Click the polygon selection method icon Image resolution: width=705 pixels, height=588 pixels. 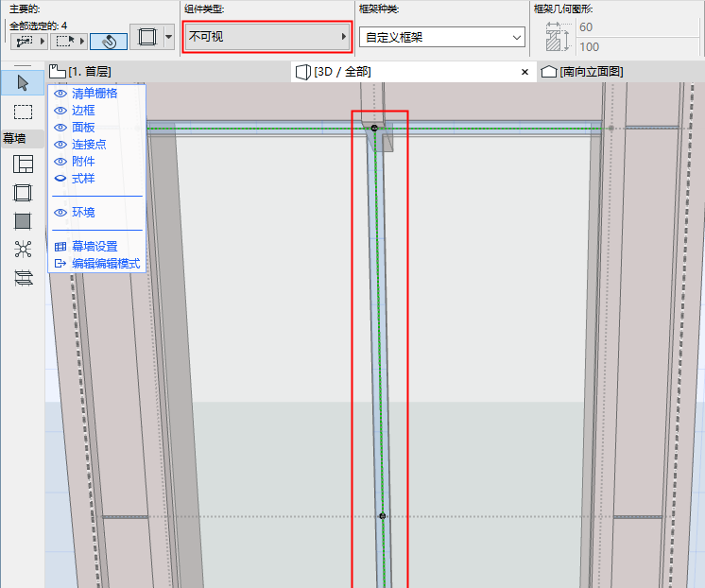[x=25, y=42]
